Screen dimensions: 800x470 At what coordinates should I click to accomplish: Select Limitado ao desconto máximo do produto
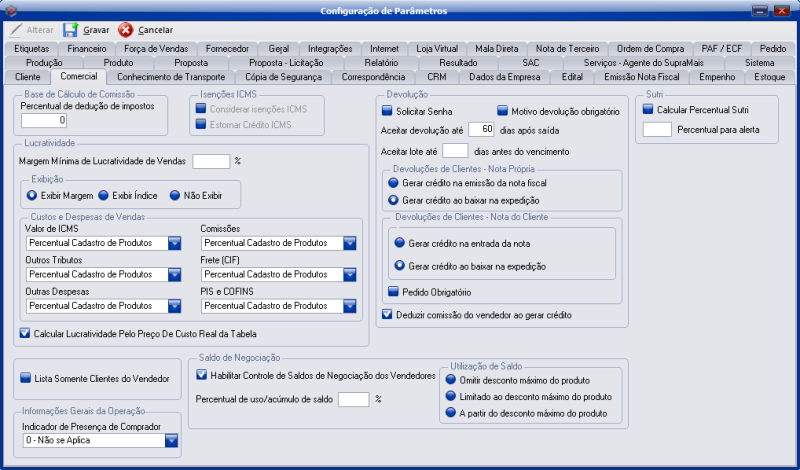[x=451, y=396]
